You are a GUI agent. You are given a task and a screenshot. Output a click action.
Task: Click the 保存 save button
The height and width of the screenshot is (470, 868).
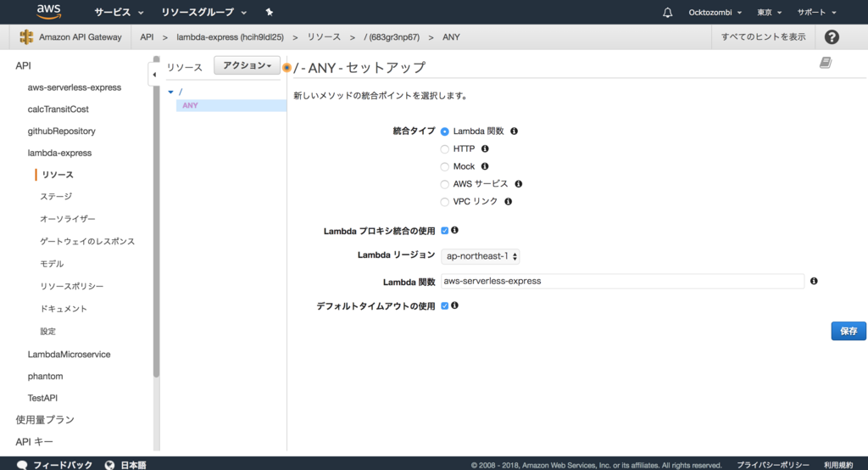848,331
